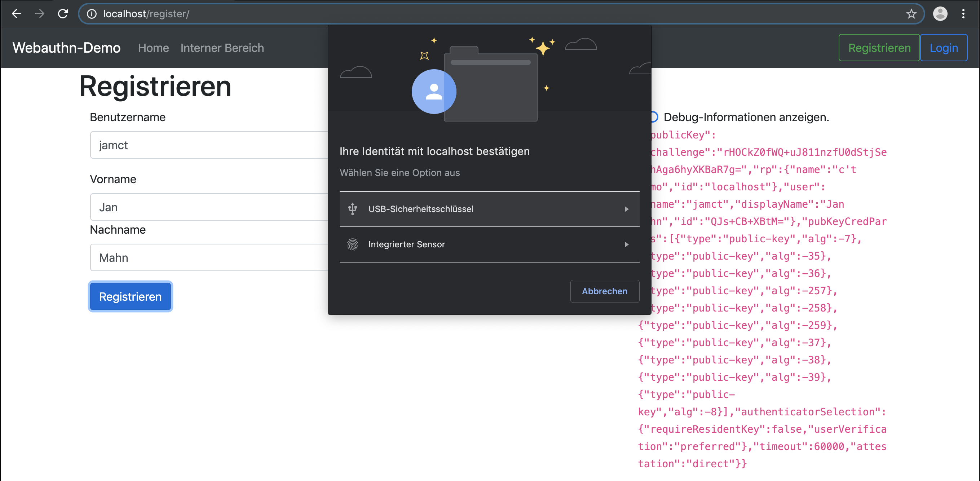Open the Home navigation link
This screenshot has width=980, height=481.
click(x=153, y=48)
